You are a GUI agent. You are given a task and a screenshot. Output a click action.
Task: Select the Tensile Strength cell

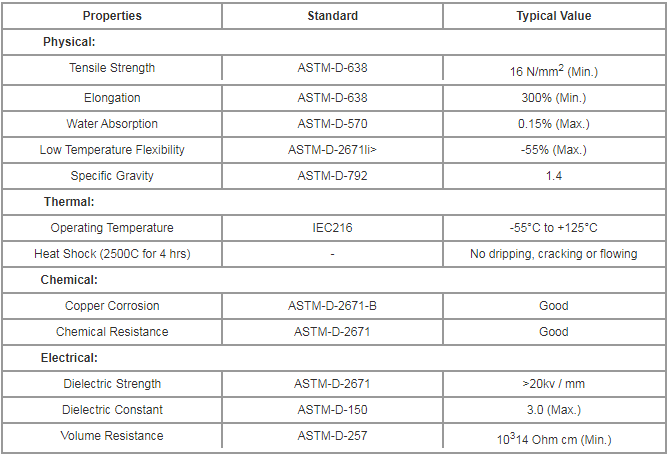(x=112, y=68)
